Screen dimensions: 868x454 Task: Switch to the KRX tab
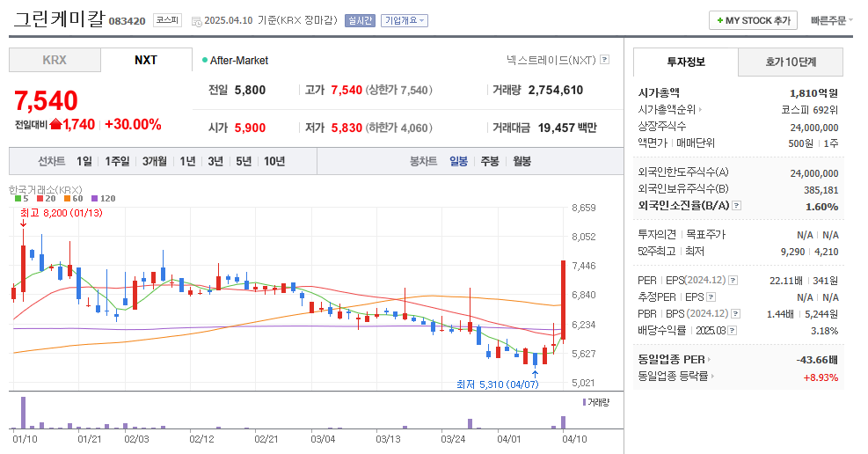pos(55,60)
